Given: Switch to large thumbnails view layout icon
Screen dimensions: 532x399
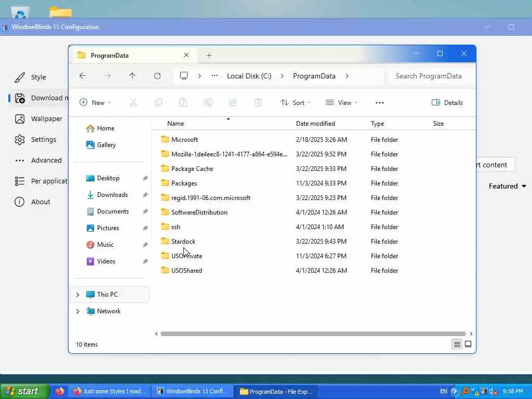Looking at the screenshot, I should click(x=468, y=344).
